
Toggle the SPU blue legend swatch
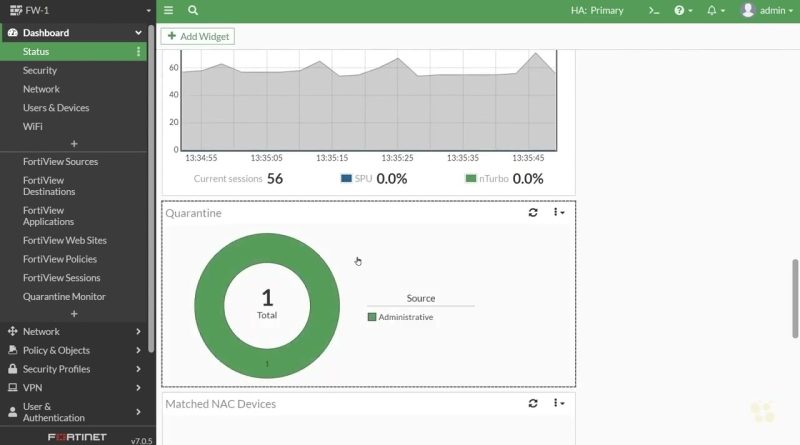[346, 179]
